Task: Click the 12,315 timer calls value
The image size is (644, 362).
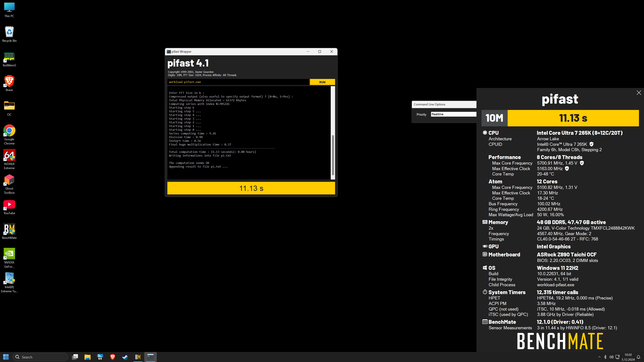Action: (557, 292)
